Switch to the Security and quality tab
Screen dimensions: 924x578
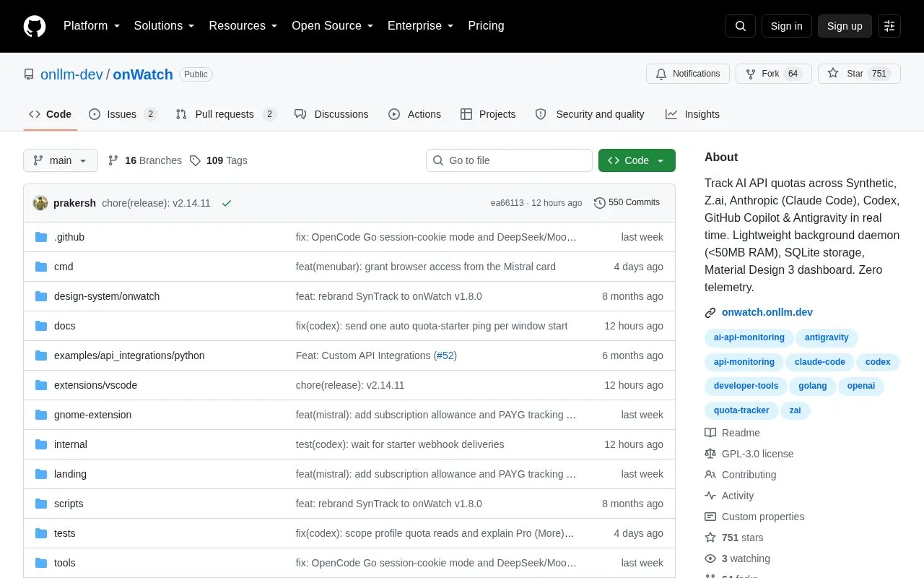(590, 114)
